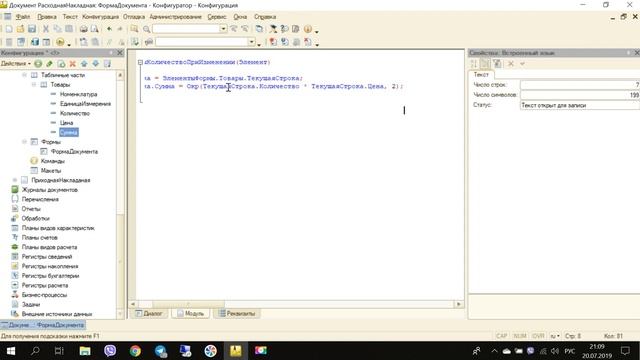Collapse the Формы tree node
The width and height of the screenshot is (640, 360).
(24, 142)
